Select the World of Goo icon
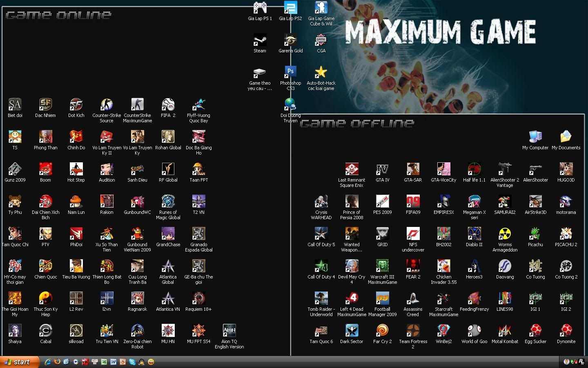The height and width of the screenshot is (368, 588). pyautogui.click(x=474, y=331)
